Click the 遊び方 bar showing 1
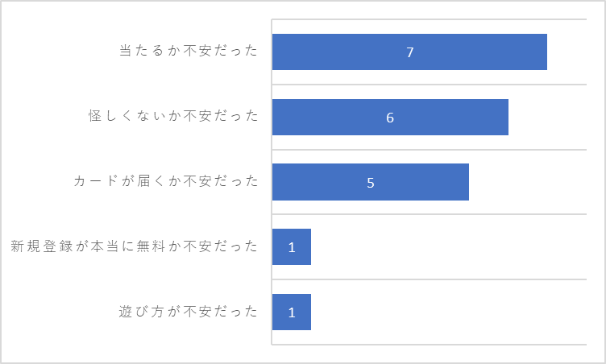 point(292,312)
